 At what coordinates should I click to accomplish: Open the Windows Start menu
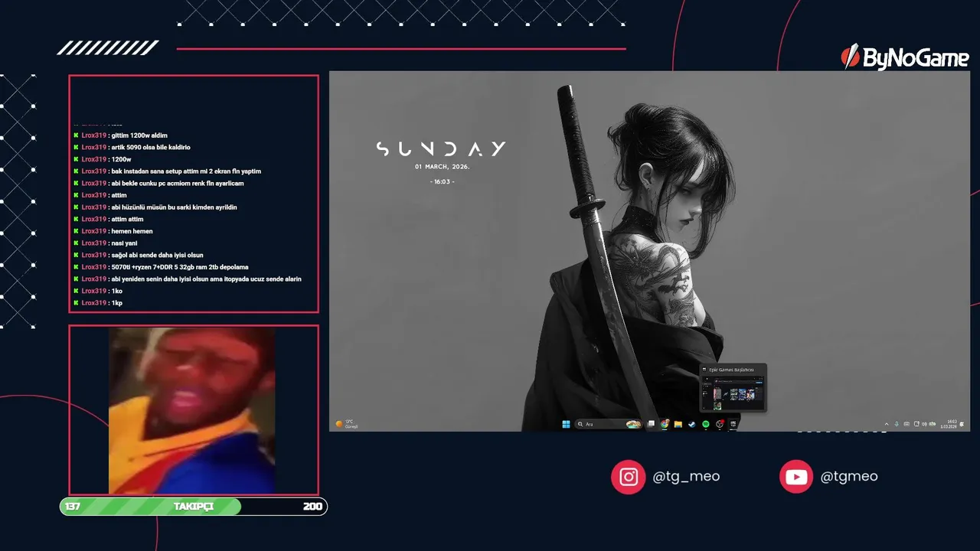coord(567,424)
